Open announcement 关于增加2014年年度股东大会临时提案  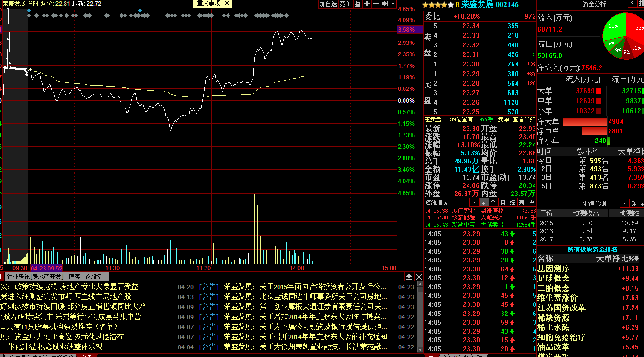(323, 317)
